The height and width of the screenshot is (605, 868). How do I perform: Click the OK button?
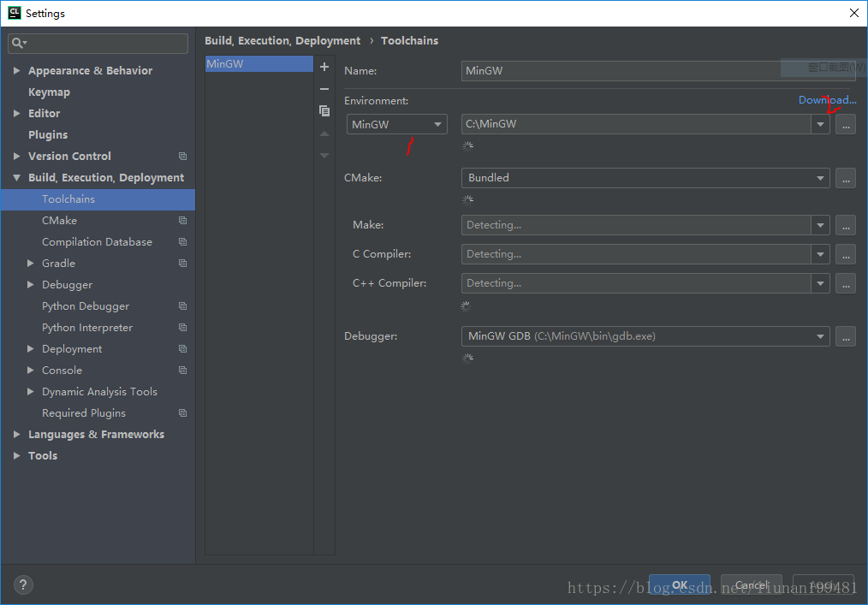tap(679, 585)
